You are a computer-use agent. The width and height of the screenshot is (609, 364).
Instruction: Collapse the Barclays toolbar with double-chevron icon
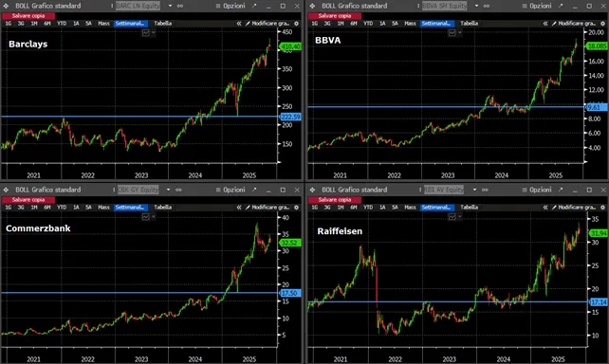point(239,24)
